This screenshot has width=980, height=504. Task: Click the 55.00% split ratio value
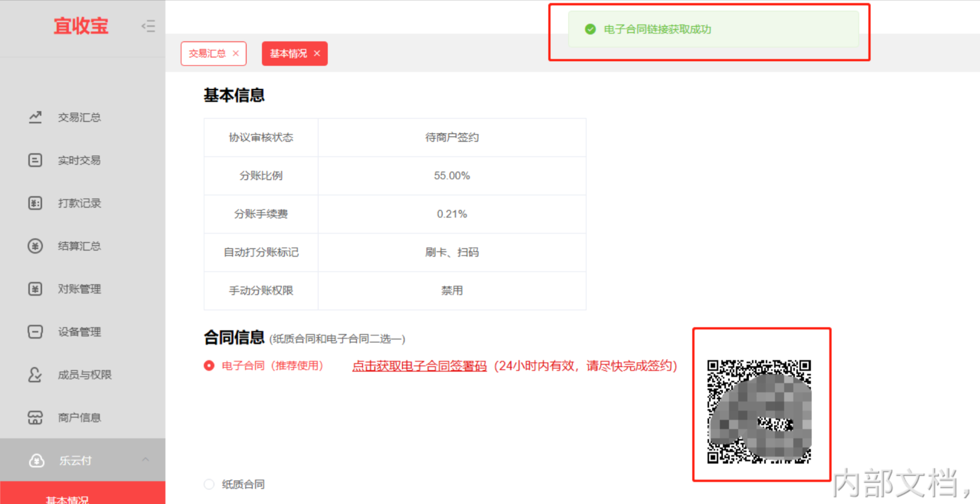coord(452,176)
